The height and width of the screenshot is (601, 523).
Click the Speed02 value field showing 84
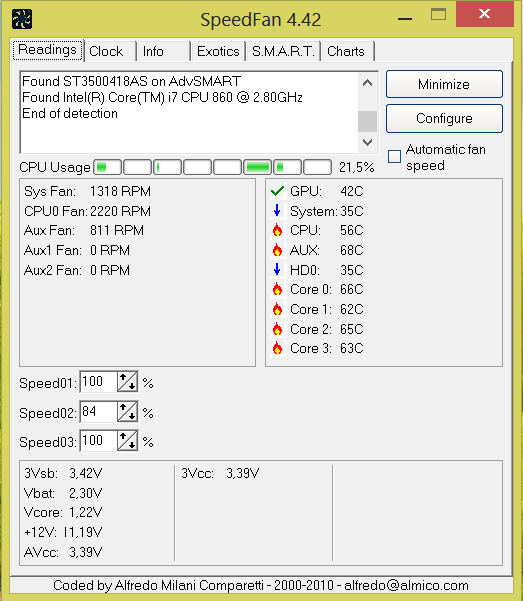click(99, 412)
